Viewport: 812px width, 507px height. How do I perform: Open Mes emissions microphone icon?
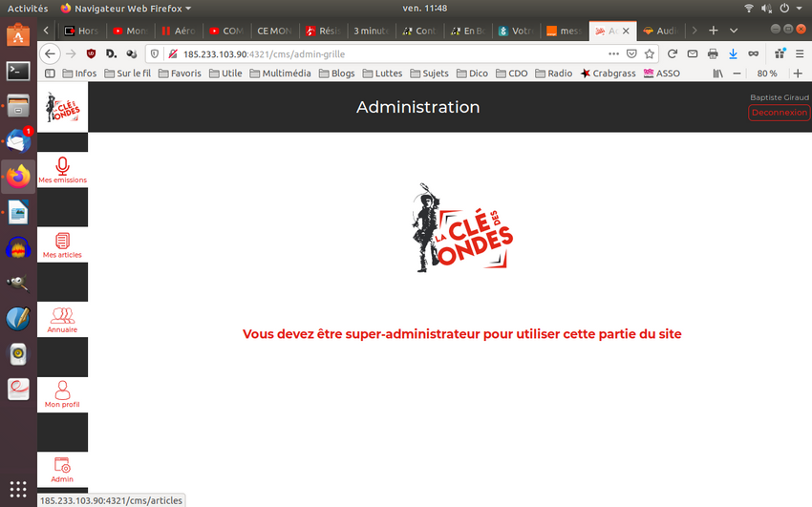coord(63,169)
